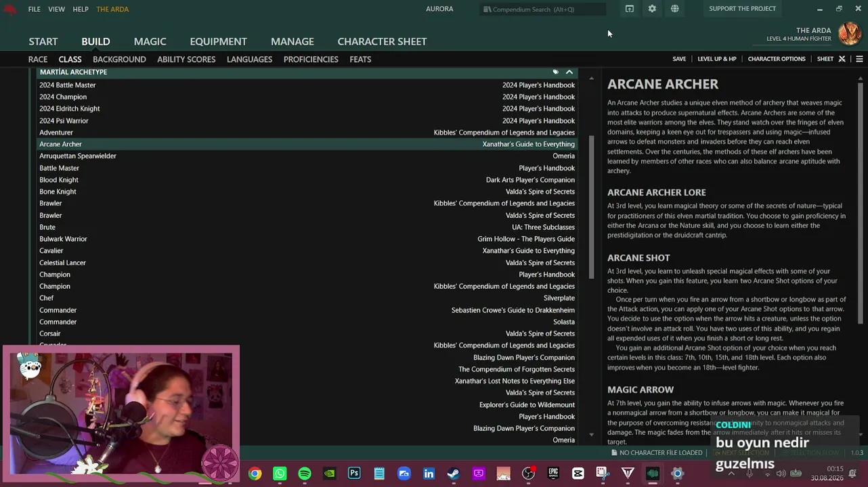The height and width of the screenshot is (487, 868).
Task: Switch to the EQUIPMENT tab
Action: point(218,41)
